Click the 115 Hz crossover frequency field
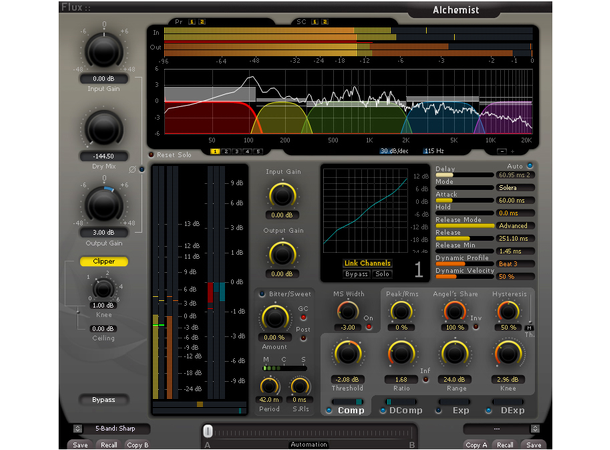Screen dimensions: 610x450 (434, 151)
